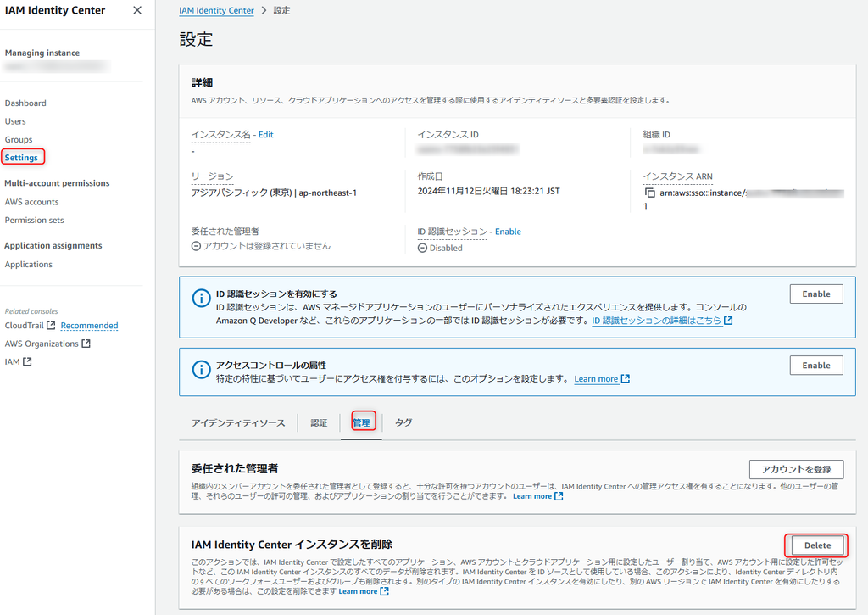Open AWS accounts page
This screenshot has height=615, width=868.
(31, 202)
